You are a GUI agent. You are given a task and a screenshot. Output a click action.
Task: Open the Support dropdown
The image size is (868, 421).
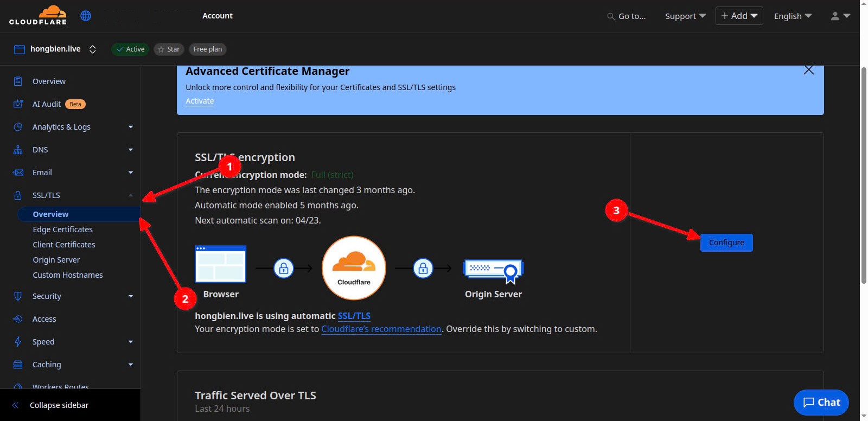pos(685,16)
